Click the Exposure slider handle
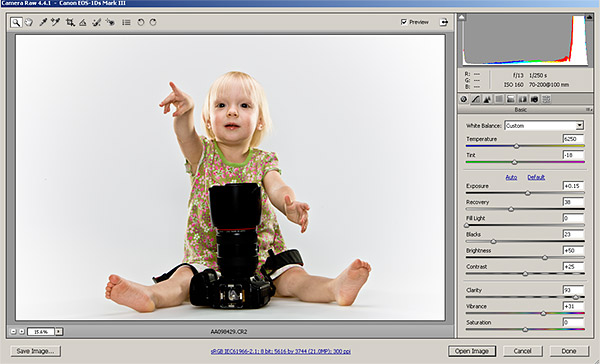This screenshot has width=600, height=364. (528, 193)
